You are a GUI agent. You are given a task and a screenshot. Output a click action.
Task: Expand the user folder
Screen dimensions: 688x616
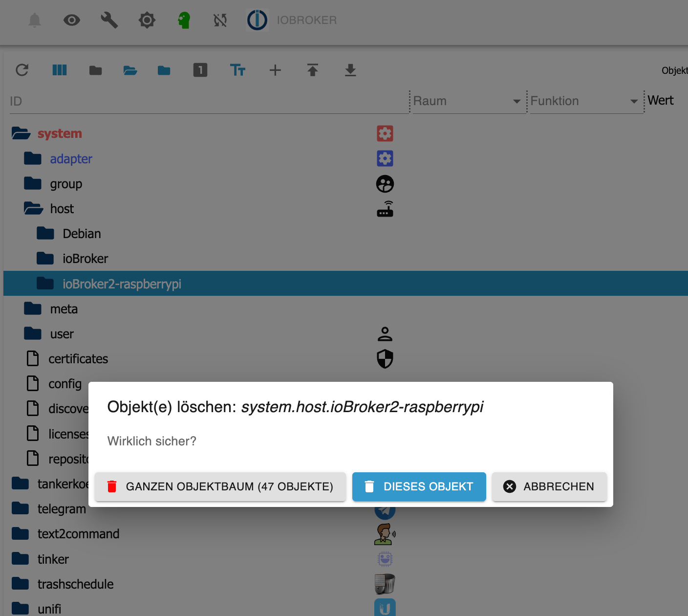(x=33, y=333)
